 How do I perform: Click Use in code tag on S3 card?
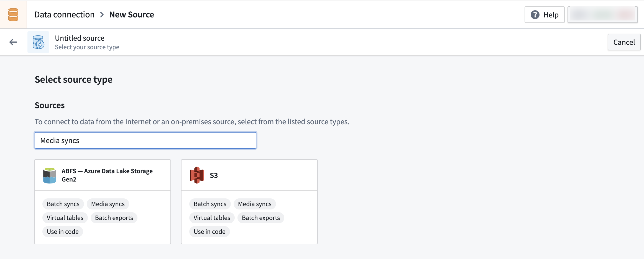[209, 232]
